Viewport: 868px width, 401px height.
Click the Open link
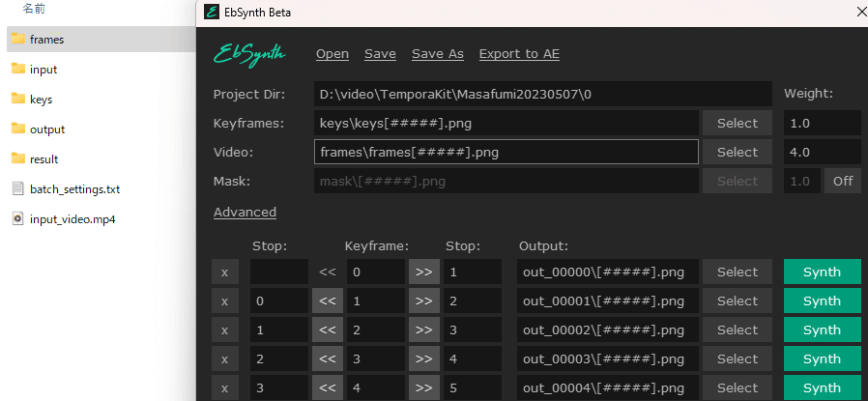333,54
